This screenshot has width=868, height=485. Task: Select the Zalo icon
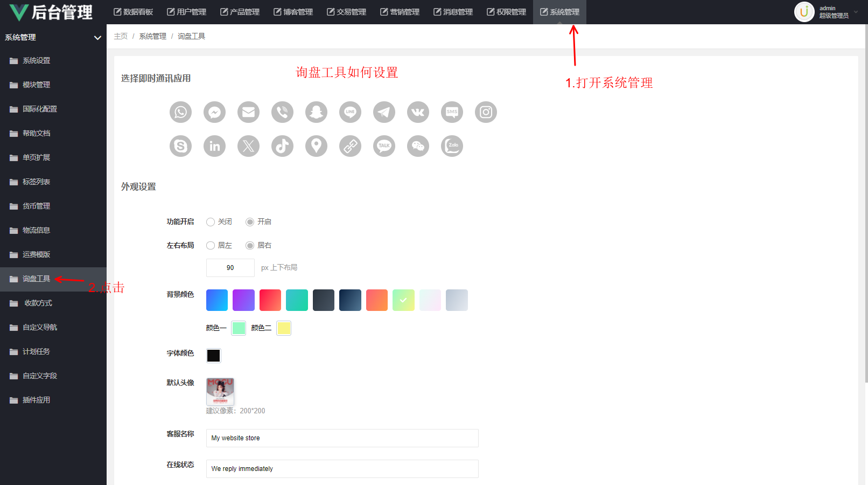pos(452,146)
